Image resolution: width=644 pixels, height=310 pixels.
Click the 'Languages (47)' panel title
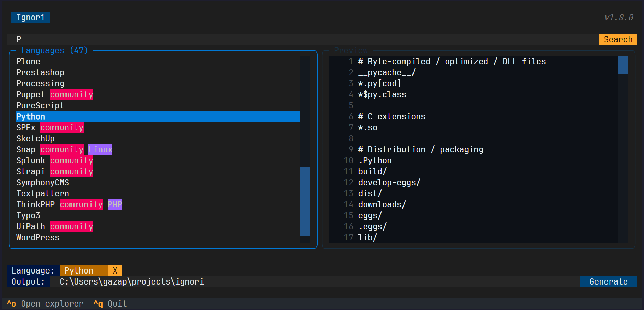point(55,50)
